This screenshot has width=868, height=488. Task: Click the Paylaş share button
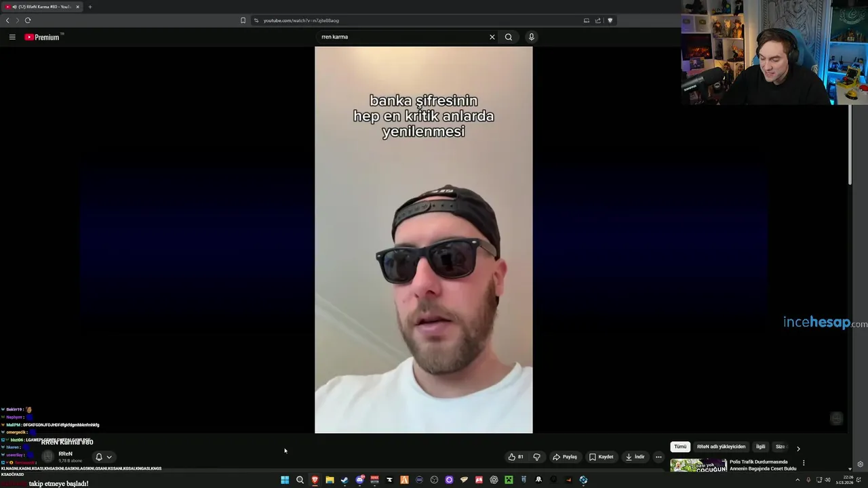(x=565, y=457)
